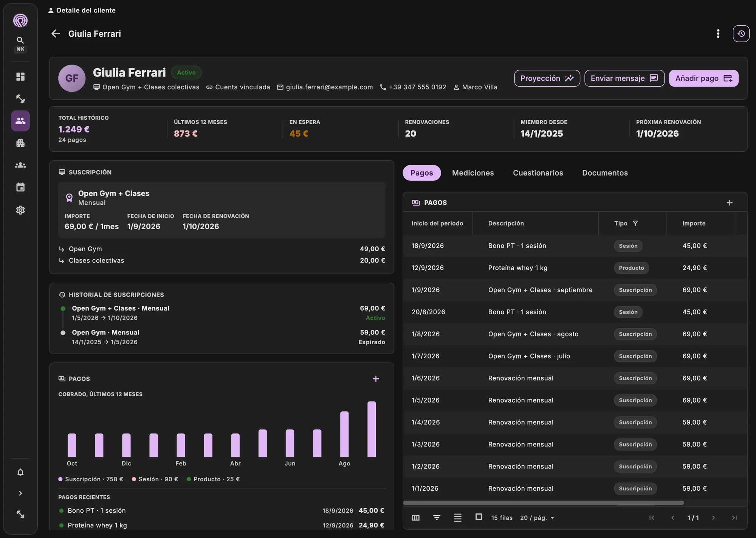The width and height of the screenshot is (756, 538).
Task: Open the dashboard icon in sidebar
Action: pos(20,76)
